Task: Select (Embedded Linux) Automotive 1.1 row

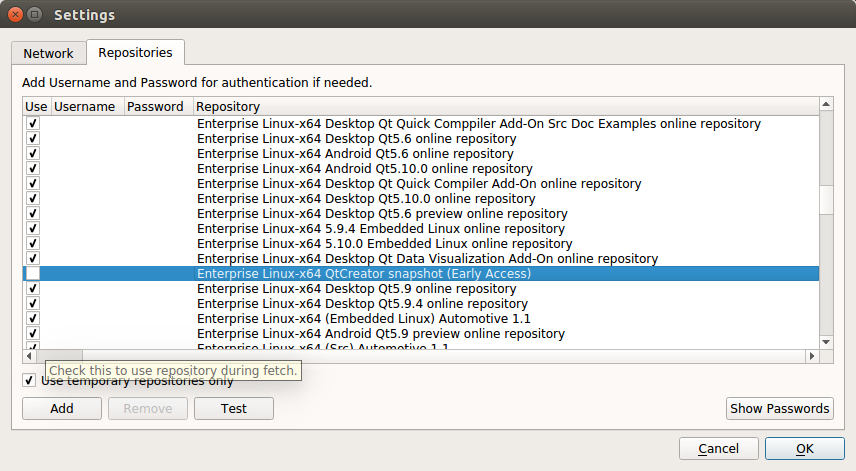Action: tap(421, 319)
